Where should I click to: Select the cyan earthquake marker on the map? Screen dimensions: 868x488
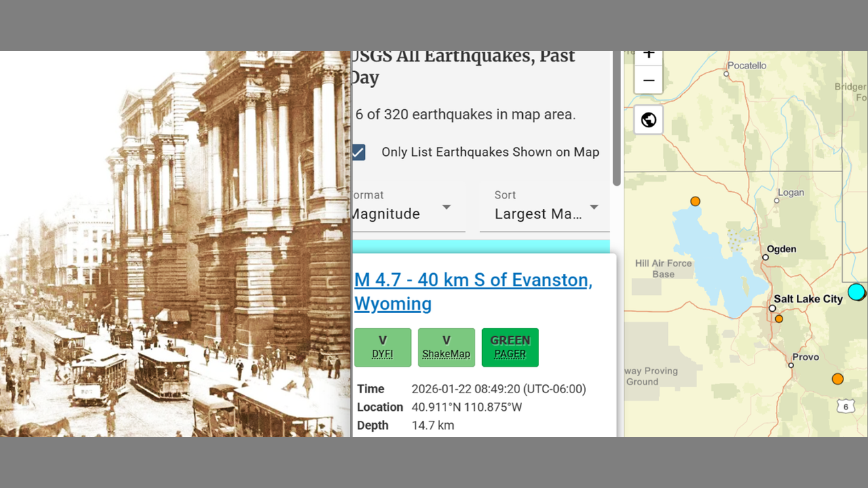pos(856,291)
